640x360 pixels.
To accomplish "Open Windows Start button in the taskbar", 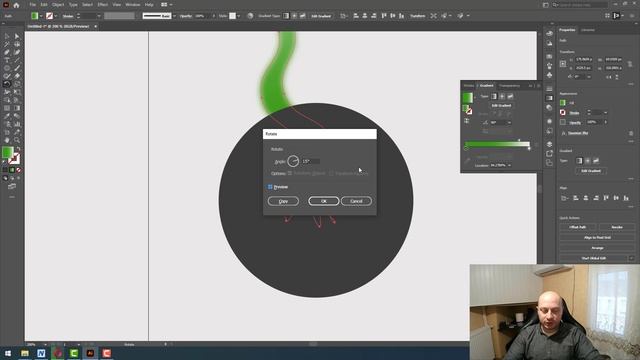I will pyautogui.click(x=8, y=353).
